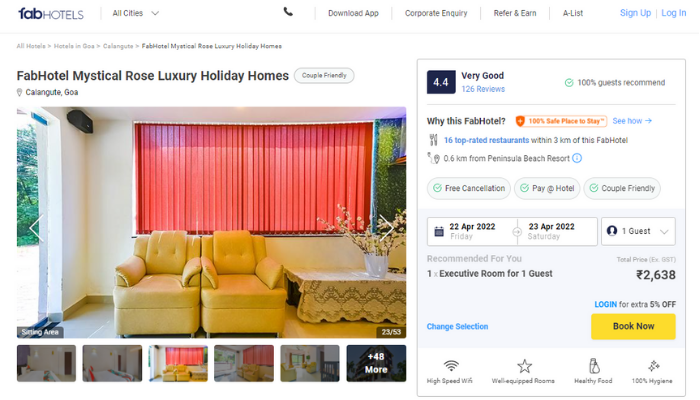This screenshot has height=400, width=700.
Task: Open the +48 More photos thumbnail
Action: point(376,363)
